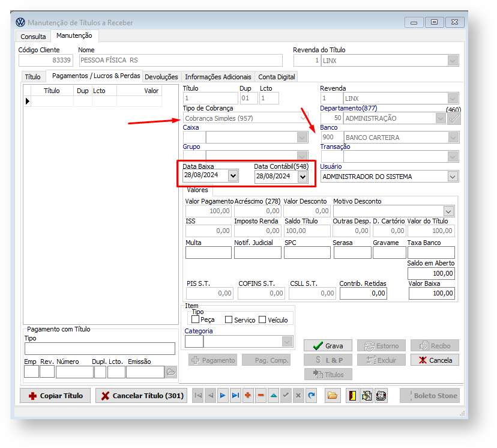497x448 pixels.
Task: Open Devoluções tab
Action: pyautogui.click(x=161, y=77)
